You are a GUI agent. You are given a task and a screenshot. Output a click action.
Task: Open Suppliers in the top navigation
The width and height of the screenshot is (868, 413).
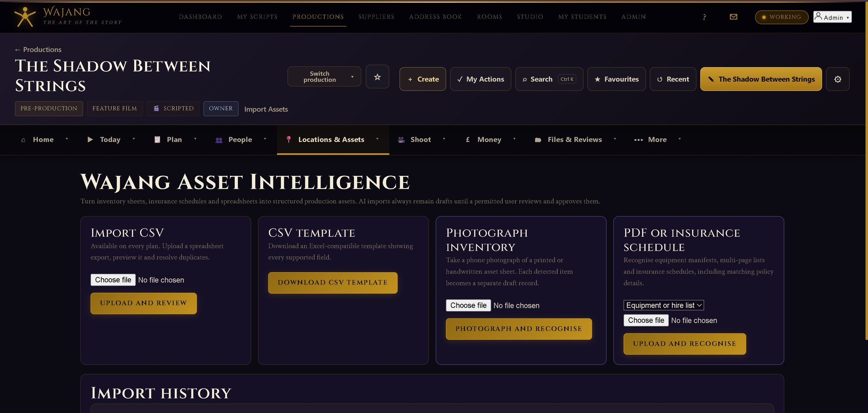tap(376, 17)
